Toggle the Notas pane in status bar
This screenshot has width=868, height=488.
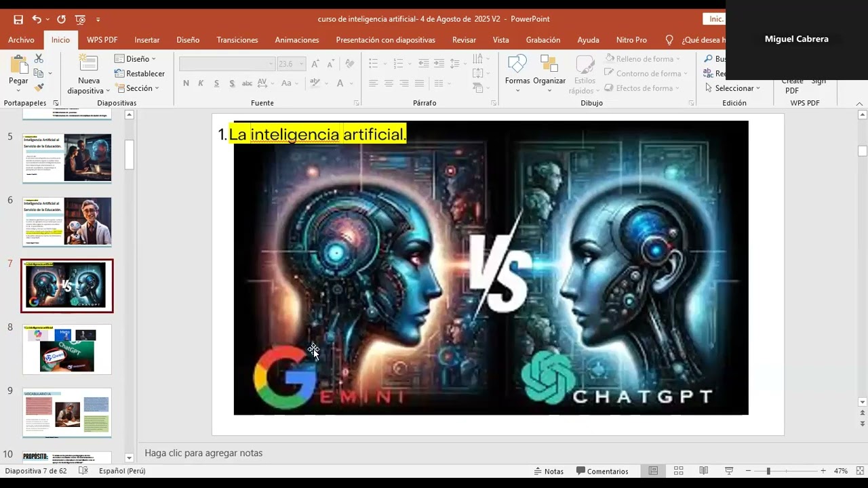pos(549,471)
